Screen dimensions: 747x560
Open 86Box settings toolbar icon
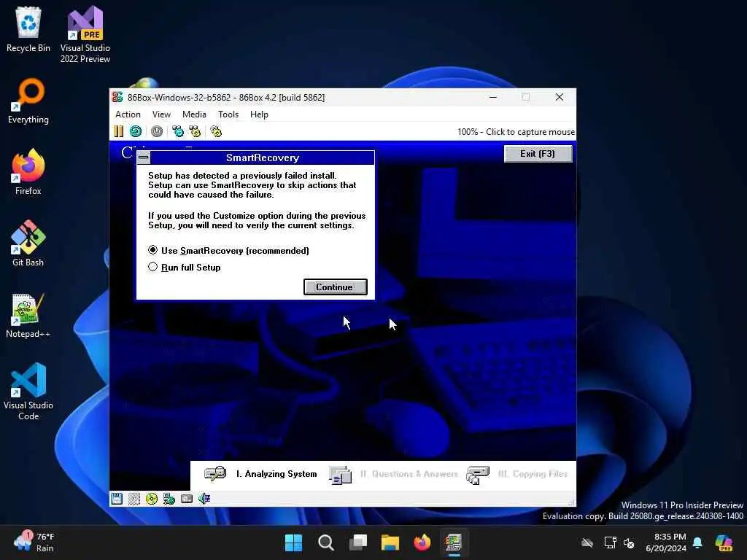[216, 131]
